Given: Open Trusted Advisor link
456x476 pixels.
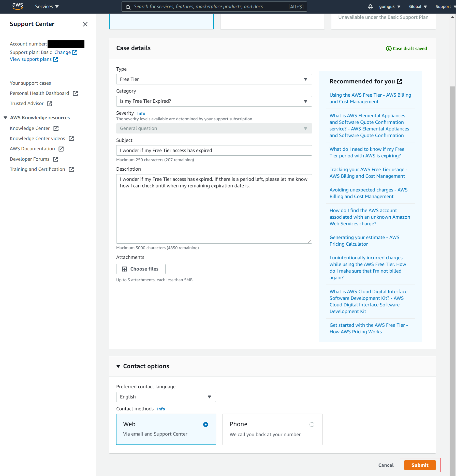Looking at the screenshot, I should coord(27,103).
